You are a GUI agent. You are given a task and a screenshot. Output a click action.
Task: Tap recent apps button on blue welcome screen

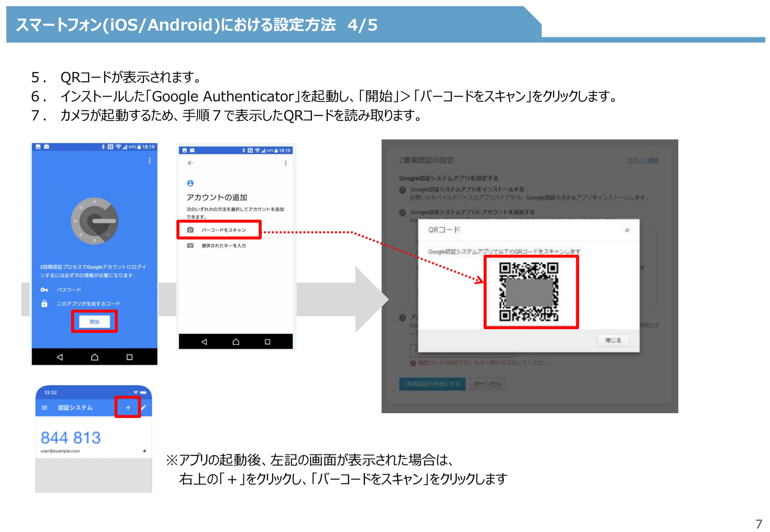(x=129, y=357)
